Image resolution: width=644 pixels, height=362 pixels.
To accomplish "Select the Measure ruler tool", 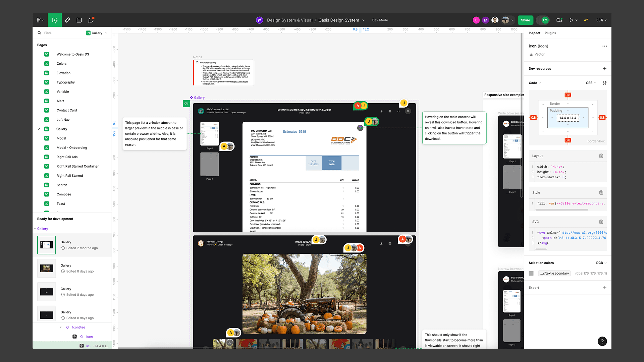I will coord(67,20).
